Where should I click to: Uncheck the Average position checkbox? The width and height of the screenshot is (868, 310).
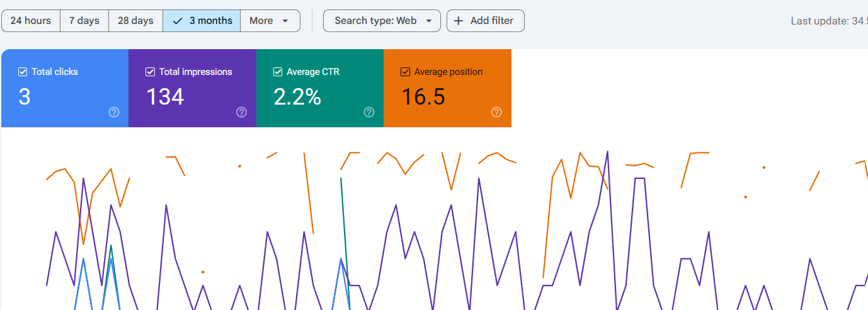pos(405,72)
